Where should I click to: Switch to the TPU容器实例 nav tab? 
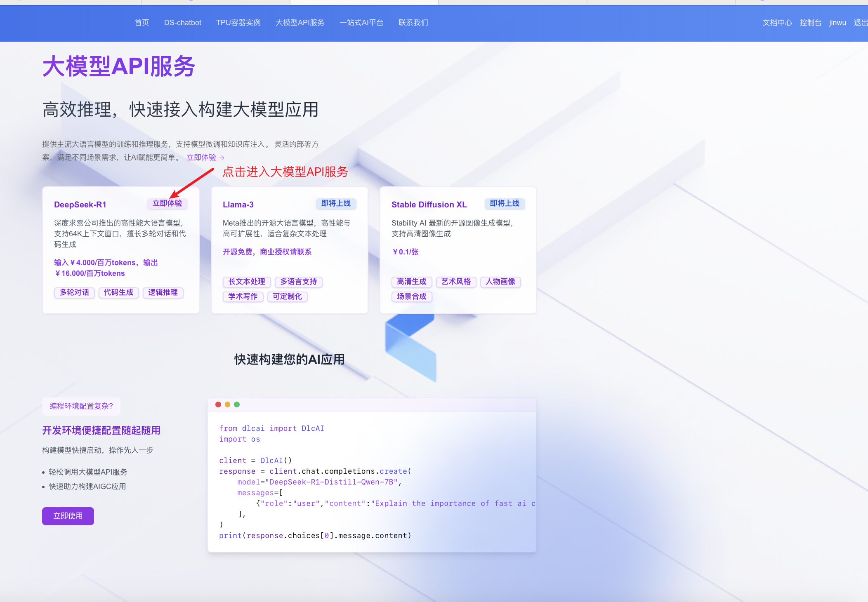tap(238, 23)
